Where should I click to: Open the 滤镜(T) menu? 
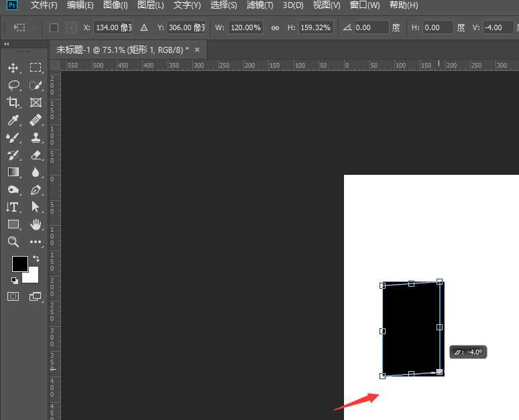(259, 5)
